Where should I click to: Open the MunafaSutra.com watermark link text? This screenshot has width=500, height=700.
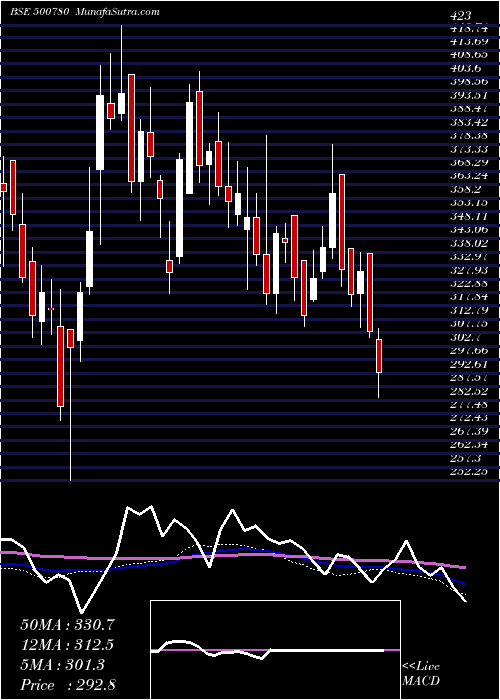[x=118, y=12]
